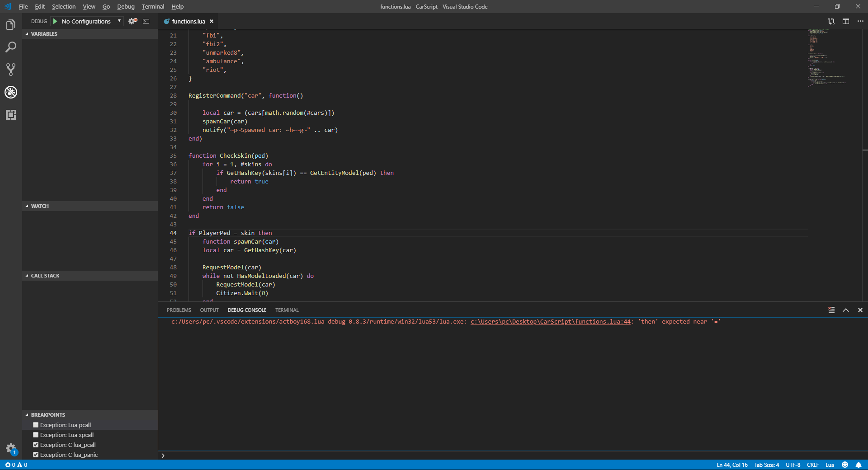The width and height of the screenshot is (868, 470).
Task: Split the editor to the right
Action: coord(845,21)
